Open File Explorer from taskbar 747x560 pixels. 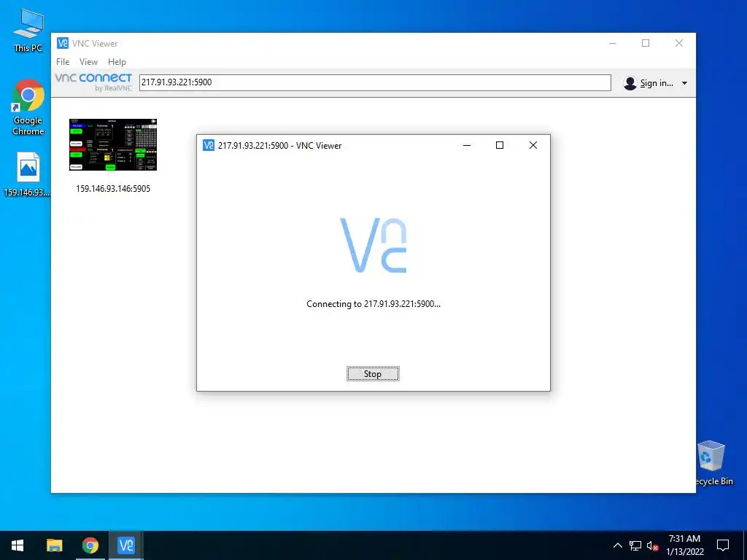pyautogui.click(x=54, y=545)
